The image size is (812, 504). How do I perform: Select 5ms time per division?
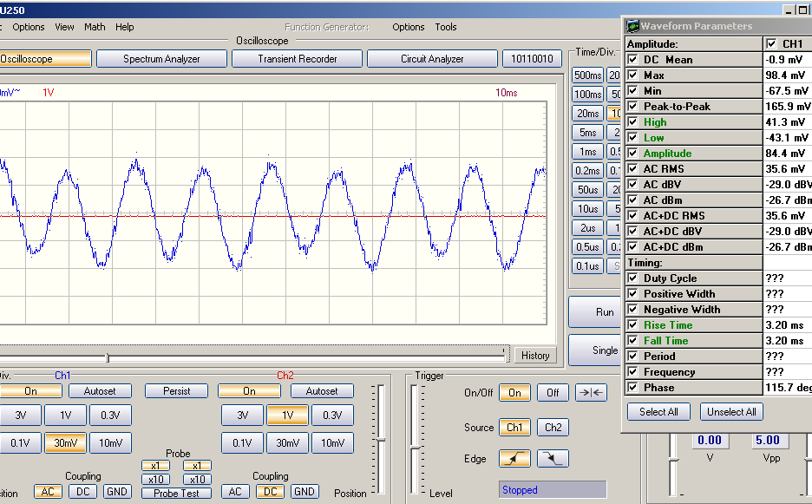[587, 133]
